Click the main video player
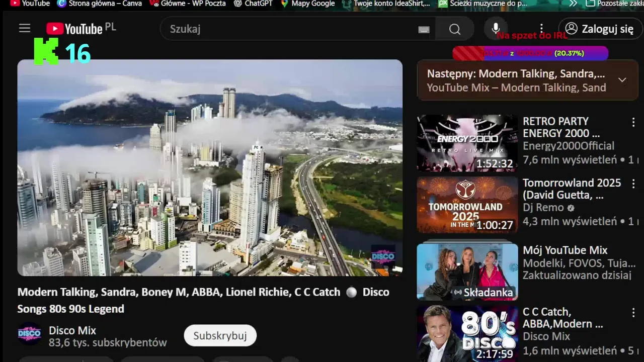Screen dimensions: 644x362 (210, 168)
